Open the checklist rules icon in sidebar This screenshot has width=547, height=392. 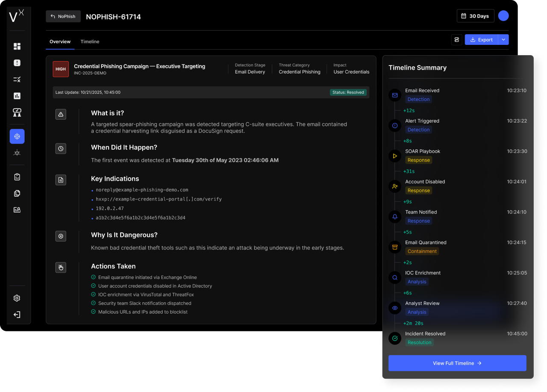17,80
